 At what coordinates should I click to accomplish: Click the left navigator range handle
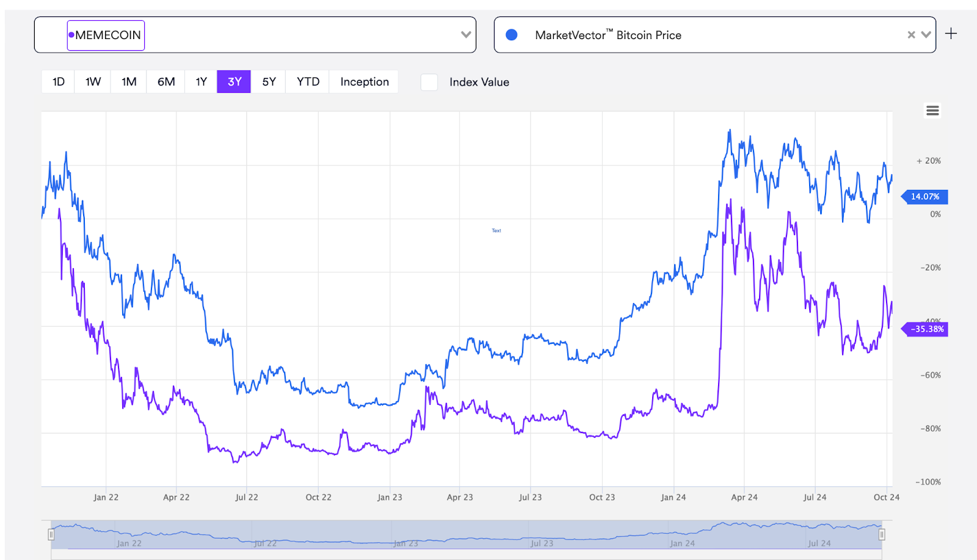51,535
